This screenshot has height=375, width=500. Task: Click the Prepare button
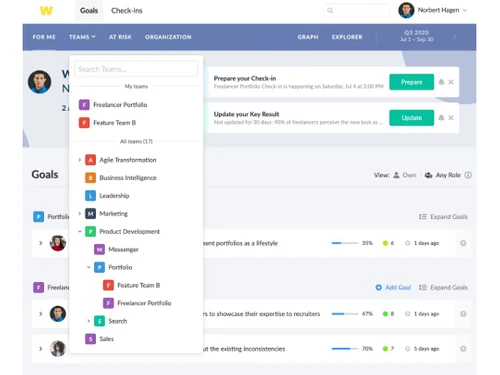pos(411,82)
